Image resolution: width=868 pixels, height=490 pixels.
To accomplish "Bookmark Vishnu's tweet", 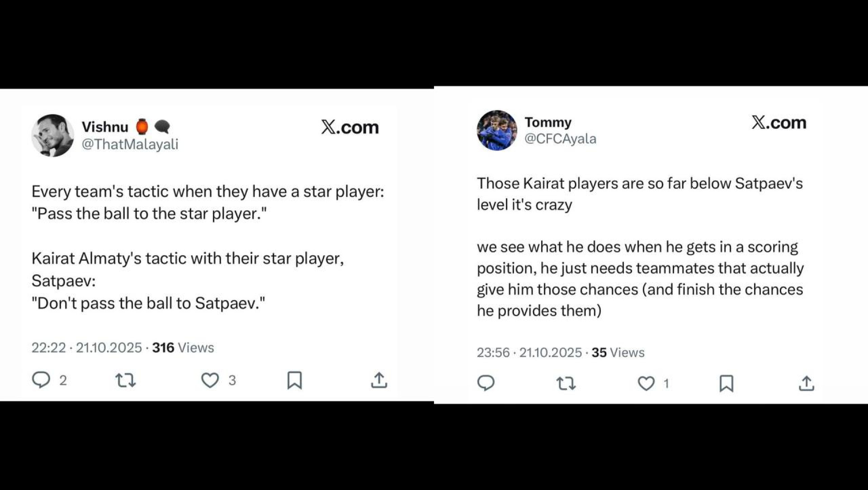I will [294, 380].
